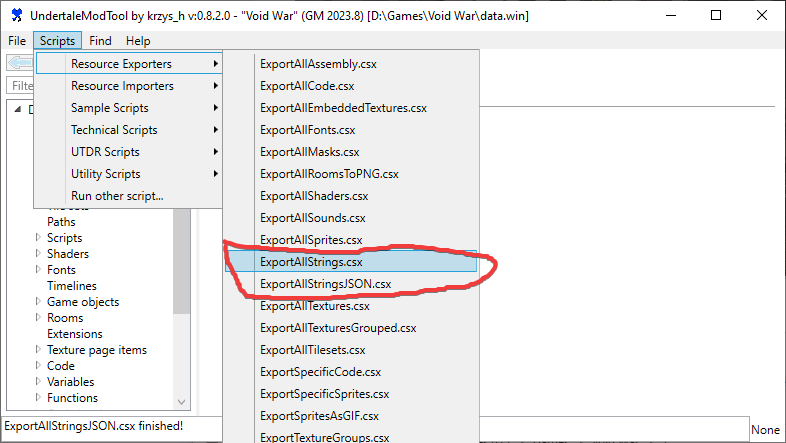Screen dimensions: 786x443
Task: Click the Resource Importers submenu arrow
Action: [216, 86]
